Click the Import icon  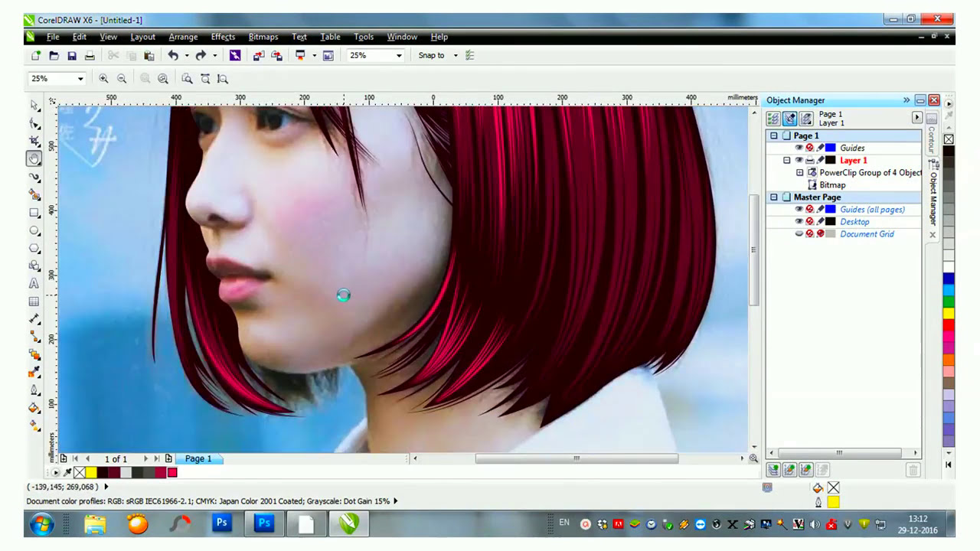tap(259, 55)
